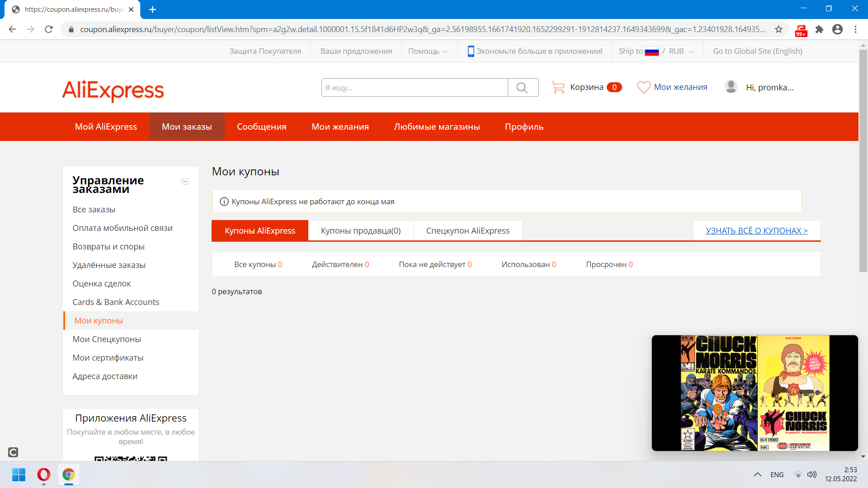Reload the page
This screenshot has height=488, width=868.
49,29
